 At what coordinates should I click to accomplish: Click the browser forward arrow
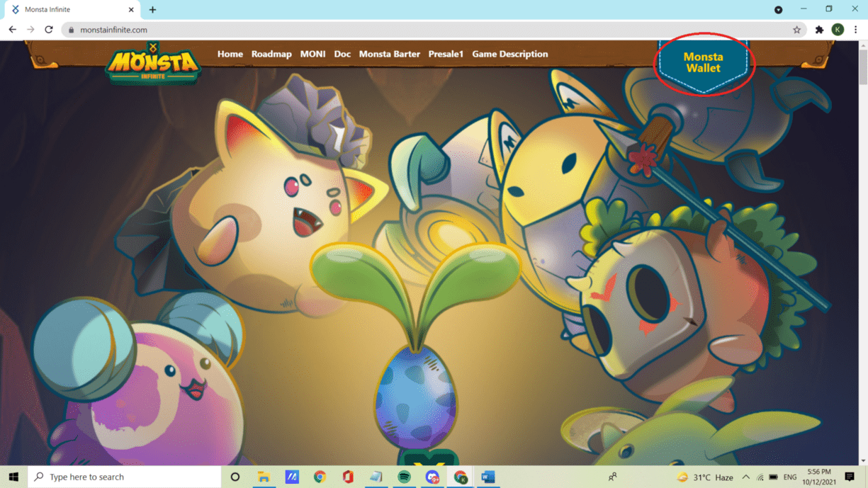(x=30, y=30)
